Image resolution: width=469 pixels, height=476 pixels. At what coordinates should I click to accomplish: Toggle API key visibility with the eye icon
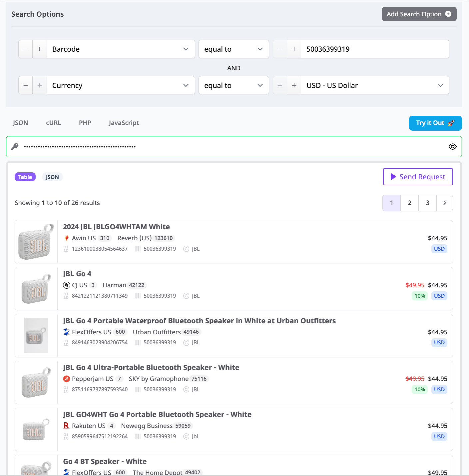(453, 146)
